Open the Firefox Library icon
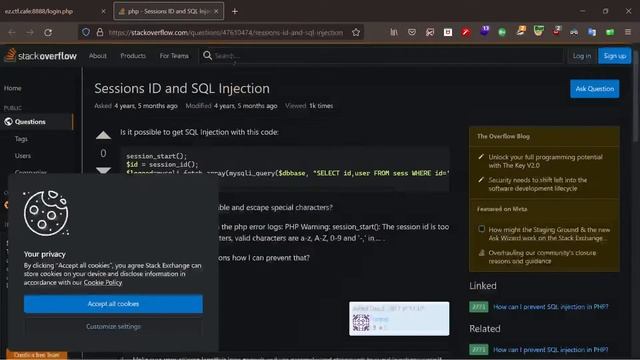 click(394, 32)
